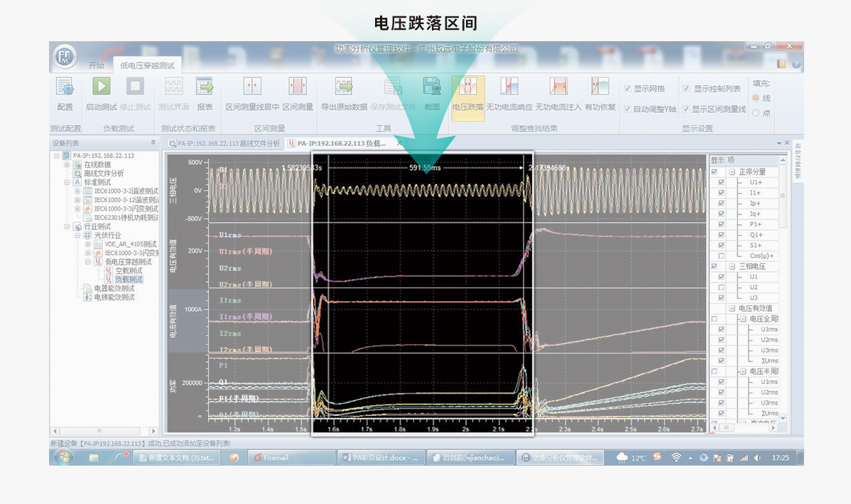Select 空载测试 in the device tree

[x=129, y=270]
